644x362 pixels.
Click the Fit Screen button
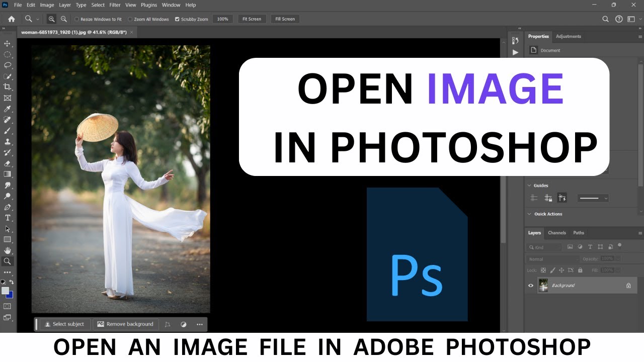pyautogui.click(x=252, y=19)
